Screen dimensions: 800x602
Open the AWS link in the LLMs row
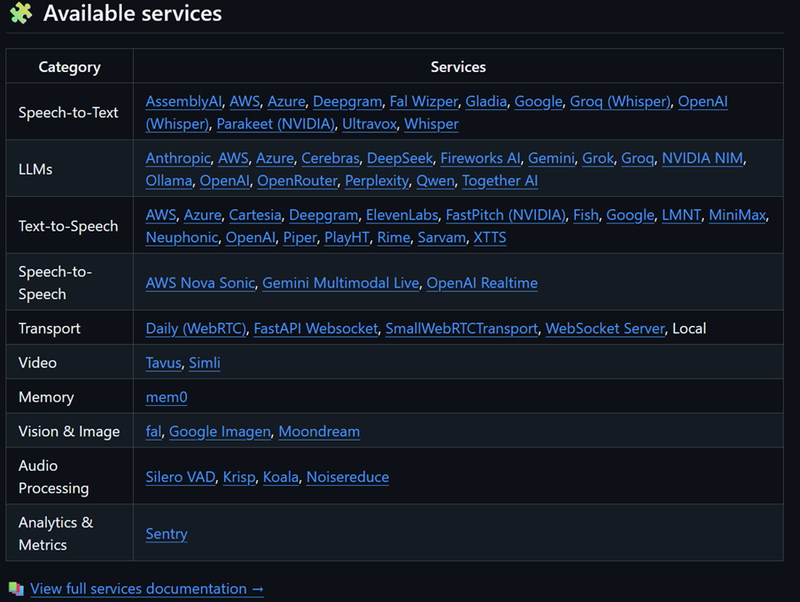[233, 158]
